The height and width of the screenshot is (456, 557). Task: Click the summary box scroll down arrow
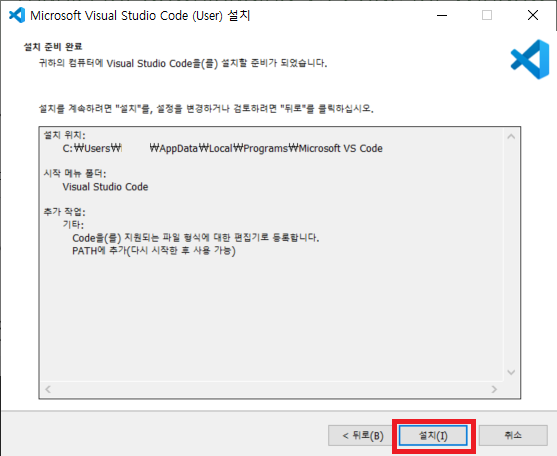point(511,372)
